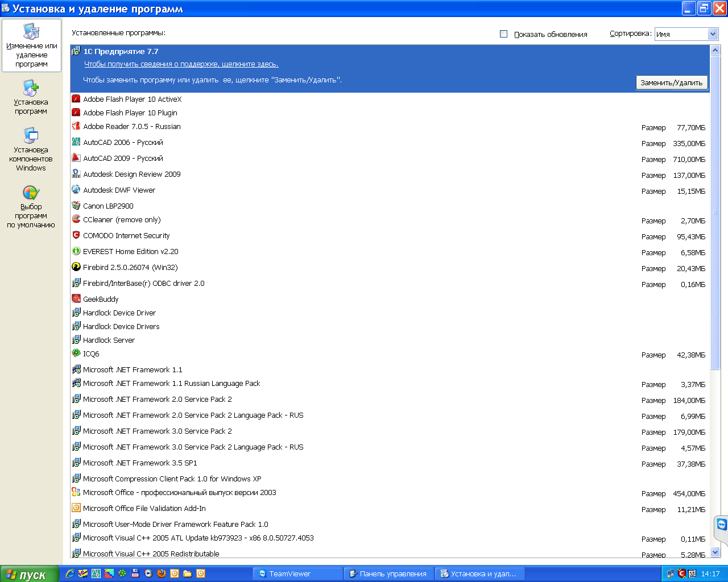Click the vertical scrollbar thumb of programs list
The image size is (728, 582).
click(x=715, y=212)
